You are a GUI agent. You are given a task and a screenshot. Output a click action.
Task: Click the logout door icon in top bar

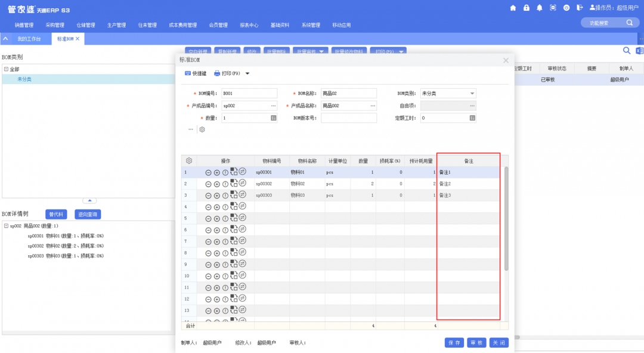579,8
